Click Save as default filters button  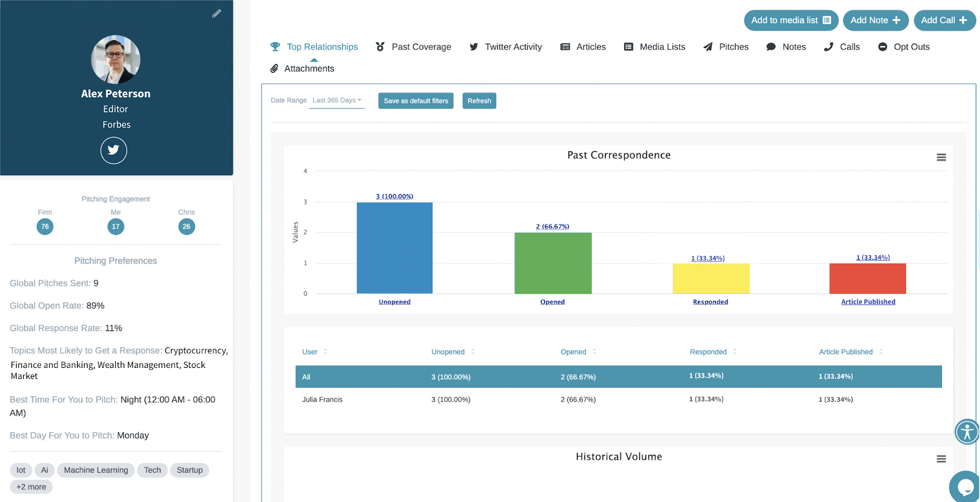[x=416, y=101]
